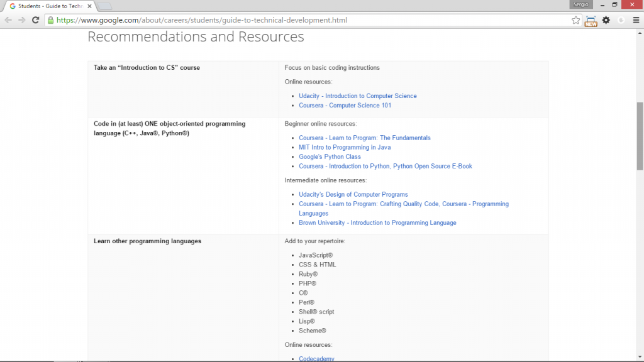Click the forward navigation arrow
The width and height of the screenshot is (644, 362).
[22, 19]
